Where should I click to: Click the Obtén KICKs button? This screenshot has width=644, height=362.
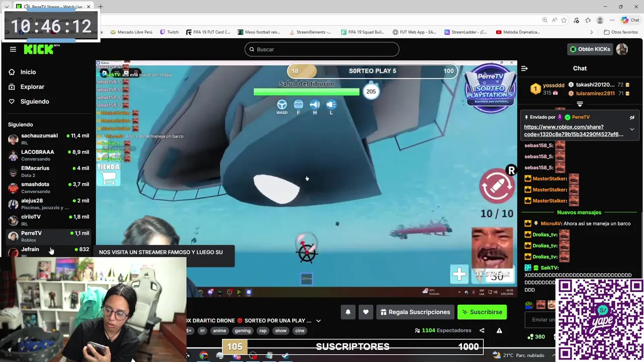[x=590, y=49]
